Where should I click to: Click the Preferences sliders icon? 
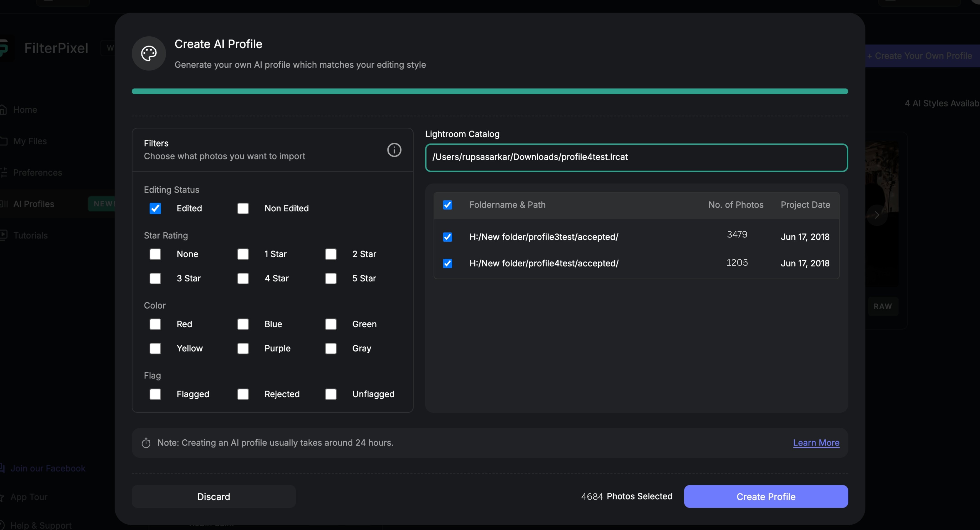pyautogui.click(x=4, y=172)
